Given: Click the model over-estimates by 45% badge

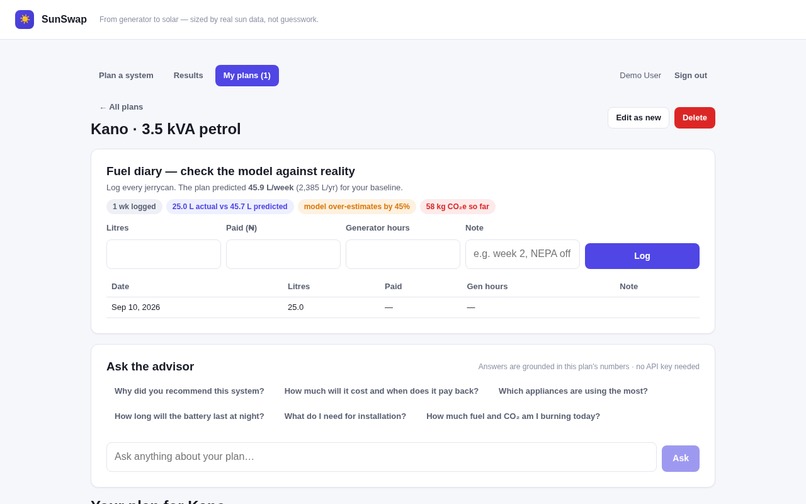Looking at the screenshot, I should point(357,207).
